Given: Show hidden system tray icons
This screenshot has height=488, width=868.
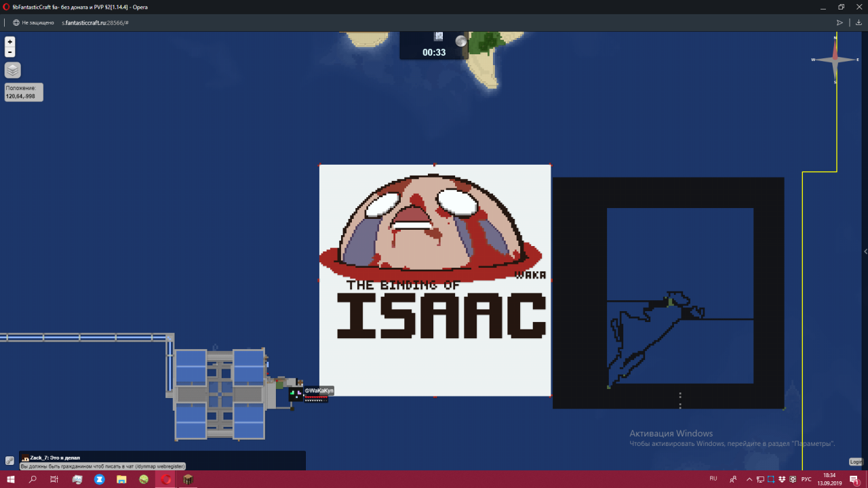Looking at the screenshot, I should coord(749,479).
